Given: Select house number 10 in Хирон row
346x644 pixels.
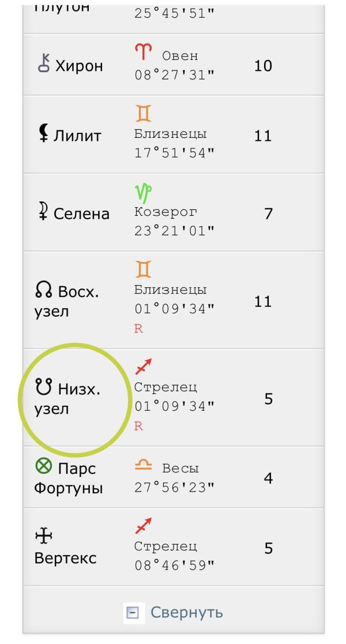Looking at the screenshot, I should (x=263, y=66).
